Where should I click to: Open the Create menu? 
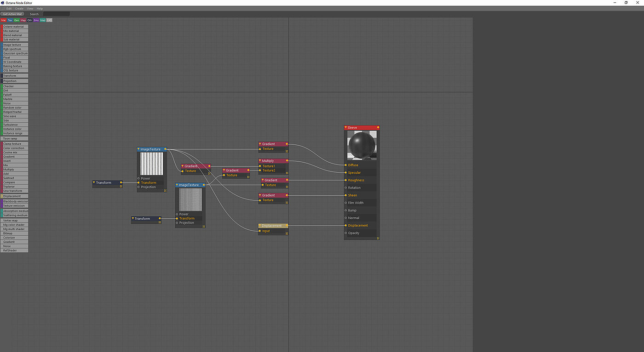coord(19,8)
